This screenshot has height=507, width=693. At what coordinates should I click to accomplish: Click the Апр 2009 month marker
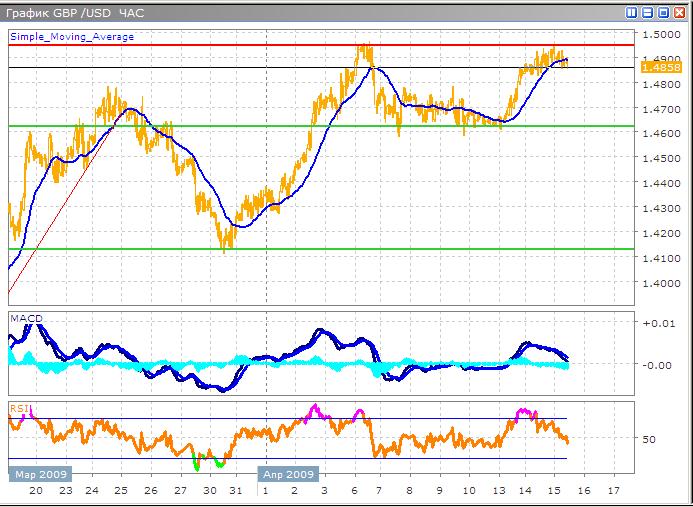pos(289,474)
